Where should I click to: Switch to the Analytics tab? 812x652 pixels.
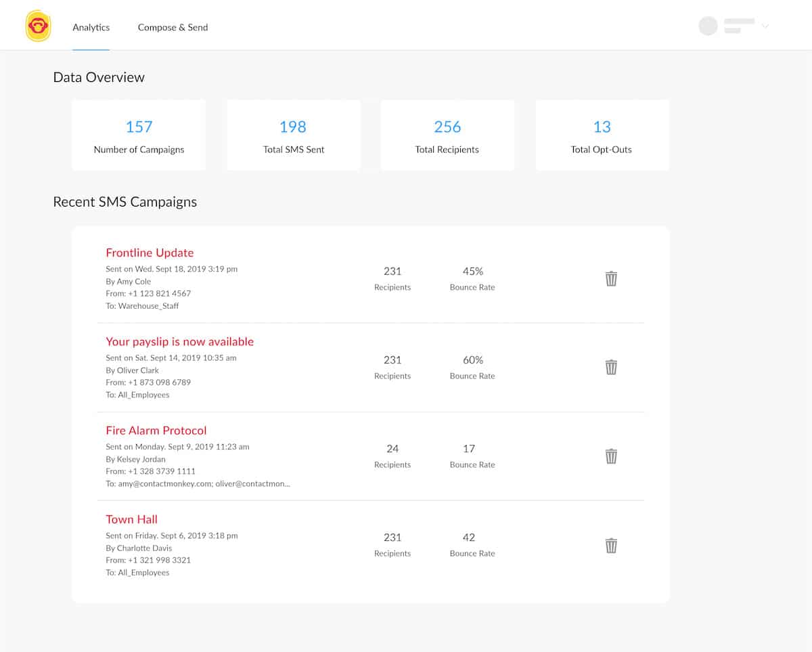(91, 28)
